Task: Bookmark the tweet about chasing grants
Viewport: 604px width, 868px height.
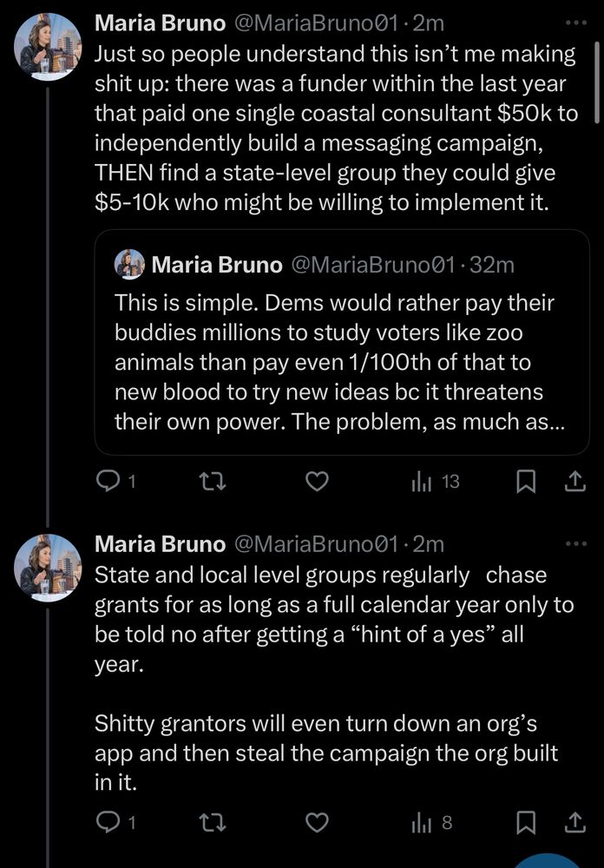Action: pyautogui.click(x=526, y=822)
